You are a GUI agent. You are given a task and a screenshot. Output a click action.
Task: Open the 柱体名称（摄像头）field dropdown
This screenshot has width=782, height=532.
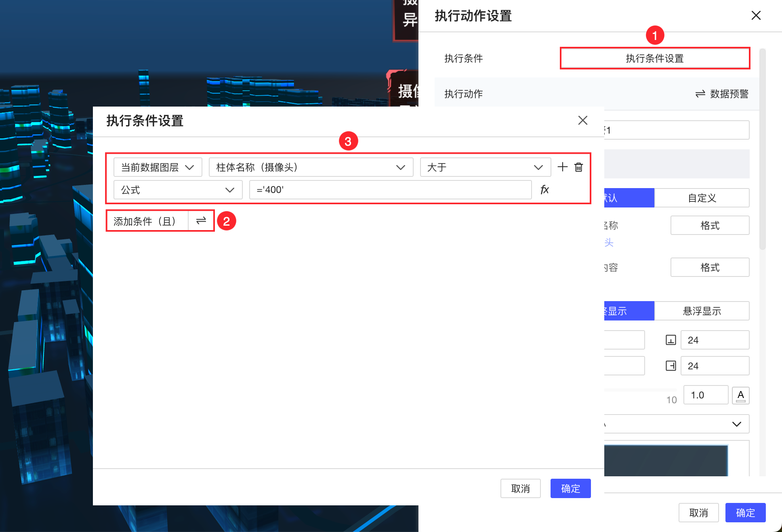point(311,167)
